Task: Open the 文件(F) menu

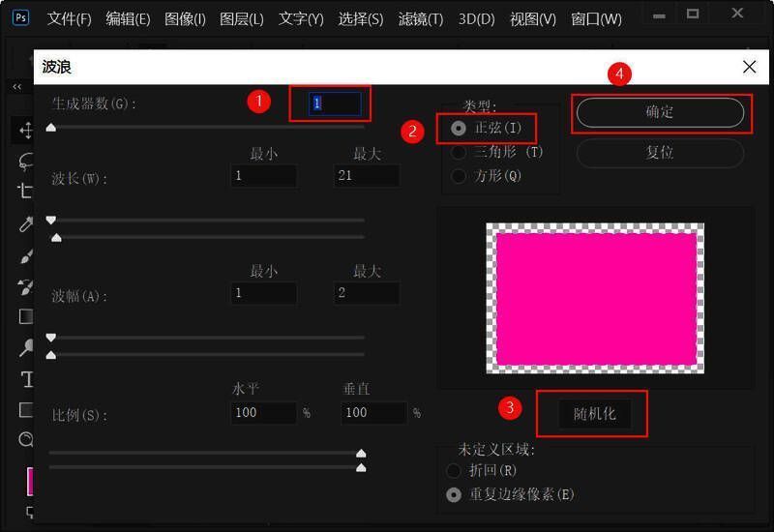Action: (69, 18)
